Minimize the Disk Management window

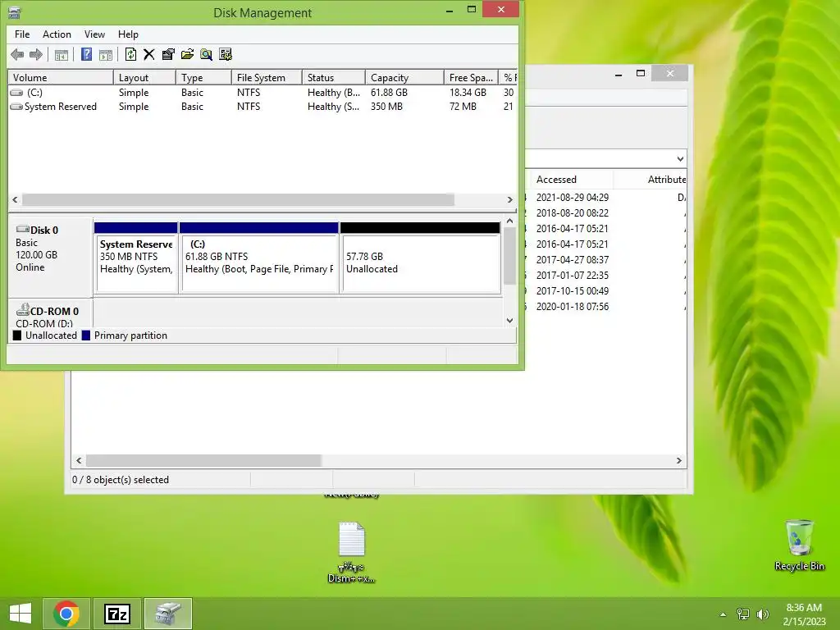click(x=450, y=10)
